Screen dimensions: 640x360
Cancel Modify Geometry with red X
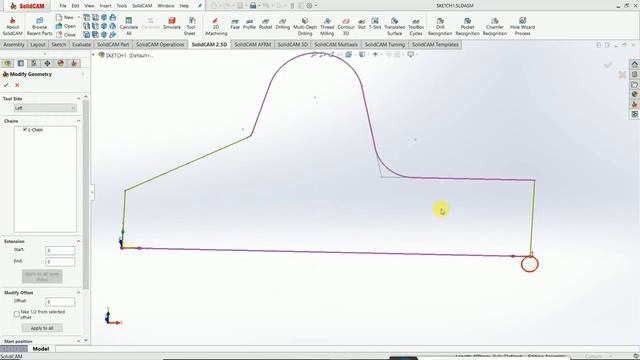point(17,85)
